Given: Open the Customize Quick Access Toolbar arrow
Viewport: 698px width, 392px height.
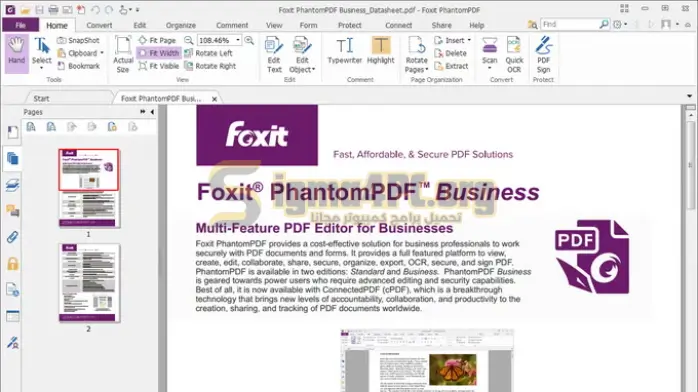Looking at the screenshot, I should click(138, 10).
